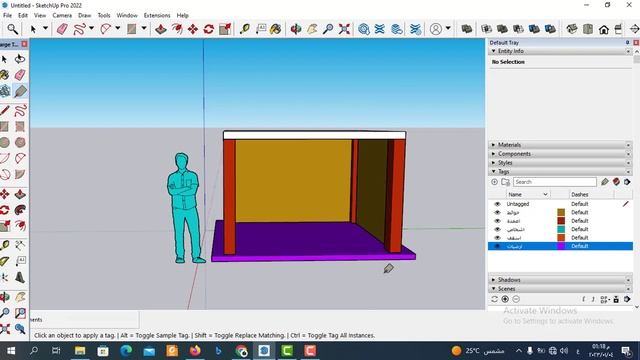Select the Rotate tool in top toolbar

(209, 29)
